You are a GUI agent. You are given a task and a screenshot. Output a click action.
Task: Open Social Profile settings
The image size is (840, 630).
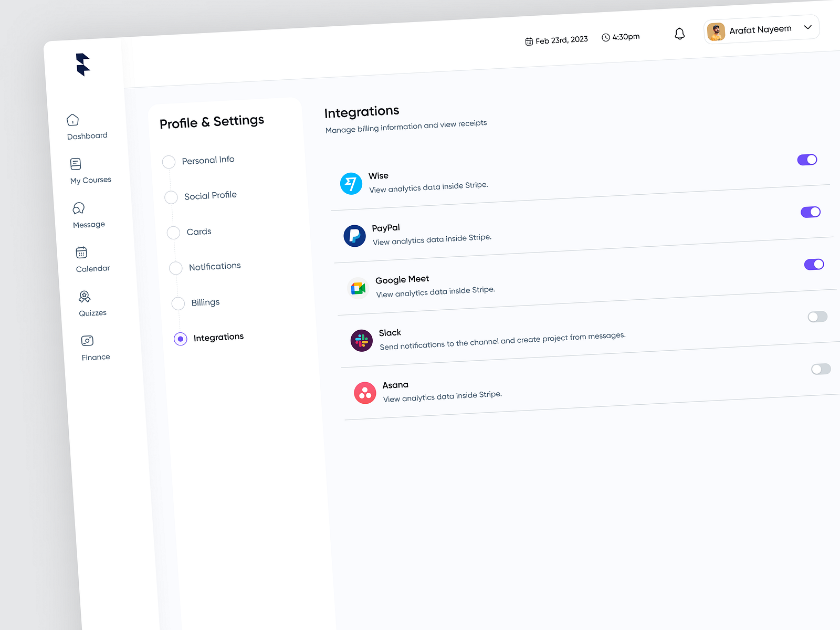[x=171, y=197]
